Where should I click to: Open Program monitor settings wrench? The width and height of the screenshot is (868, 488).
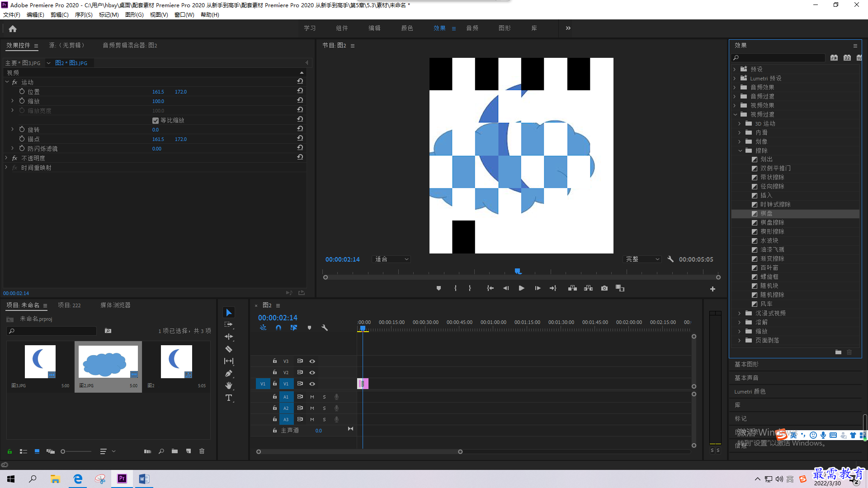coord(670,259)
